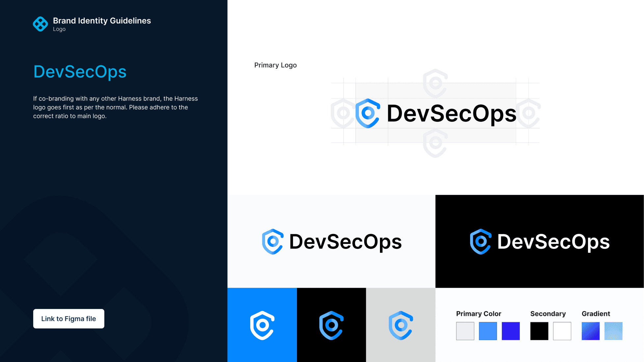This screenshot has height=362, width=644.
Task: Select the blue shield on black tile
Action: coord(331,325)
